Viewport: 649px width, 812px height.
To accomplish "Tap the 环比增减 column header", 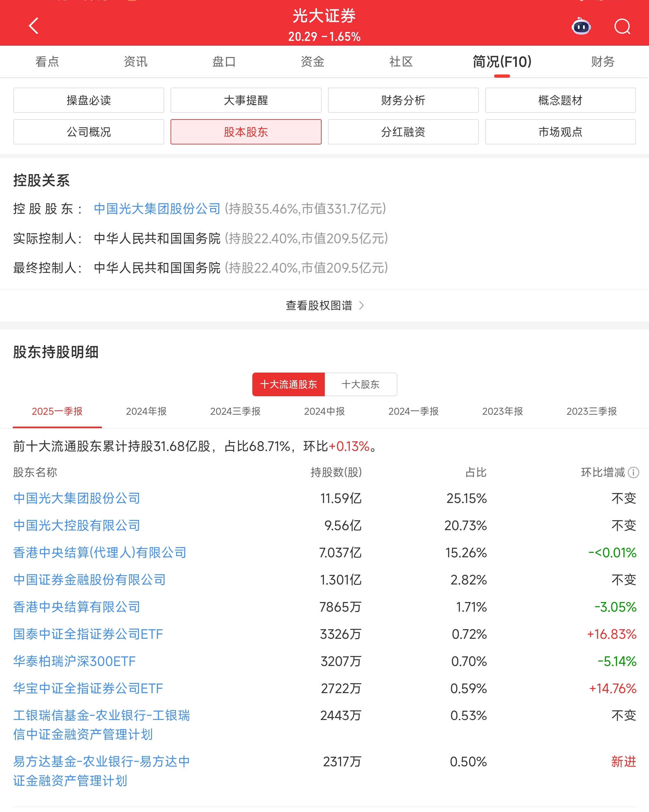I will (x=603, y=472).
